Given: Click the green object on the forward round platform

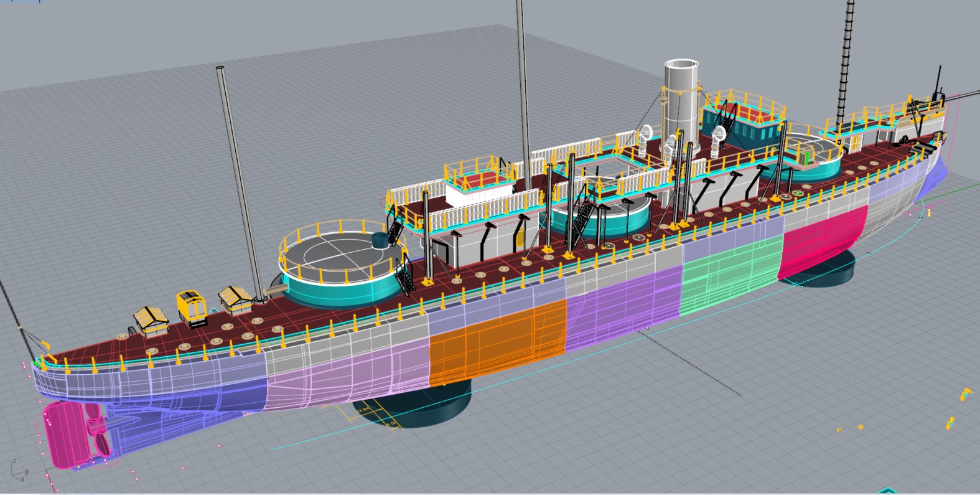Looking at the screenshot, I should point(808,156).
